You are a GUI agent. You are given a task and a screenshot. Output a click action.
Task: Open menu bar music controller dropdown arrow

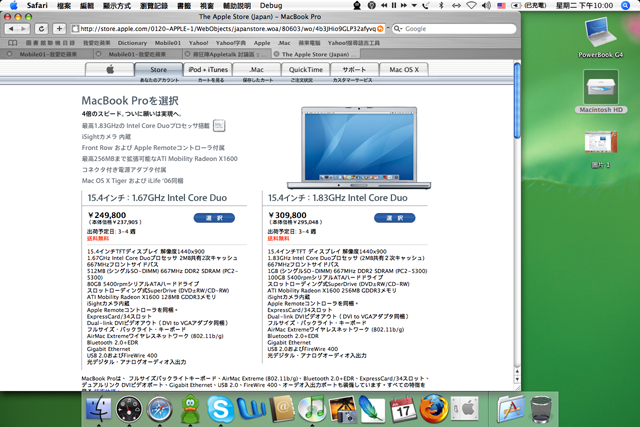point(414,5)
